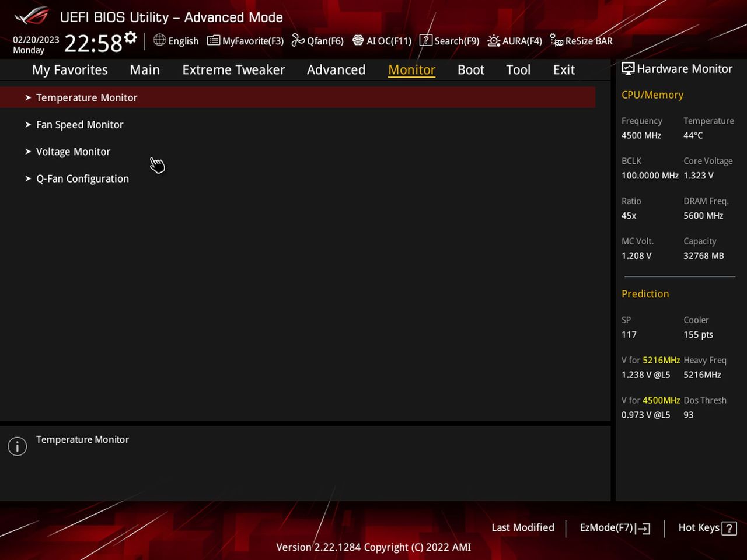Click the Dos Thresh value 93
Viewport: 747px width, 560px height.
[x=689, y=415]
